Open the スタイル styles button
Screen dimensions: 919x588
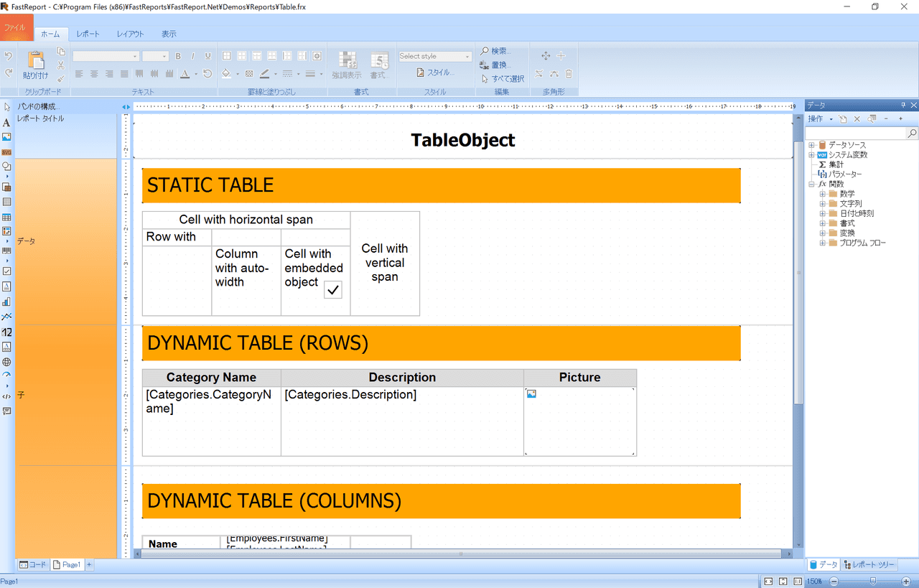click(x=435, y=73)
